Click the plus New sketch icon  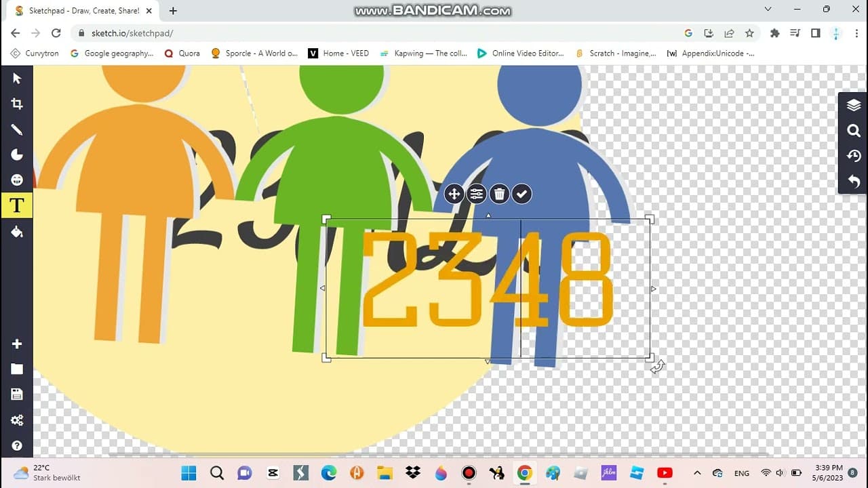tap(17, 344)
